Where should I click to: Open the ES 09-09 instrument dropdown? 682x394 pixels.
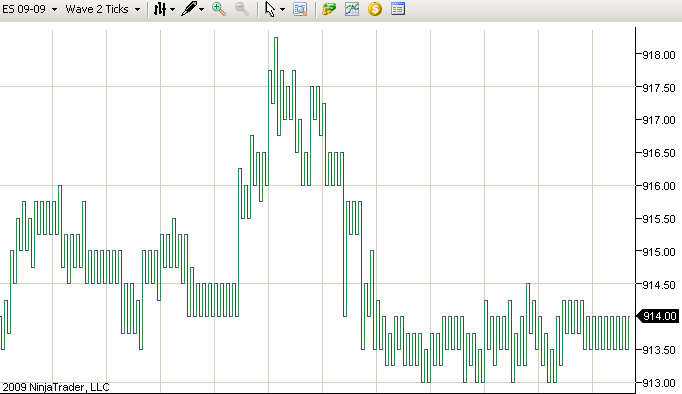(x=30, y=9)
